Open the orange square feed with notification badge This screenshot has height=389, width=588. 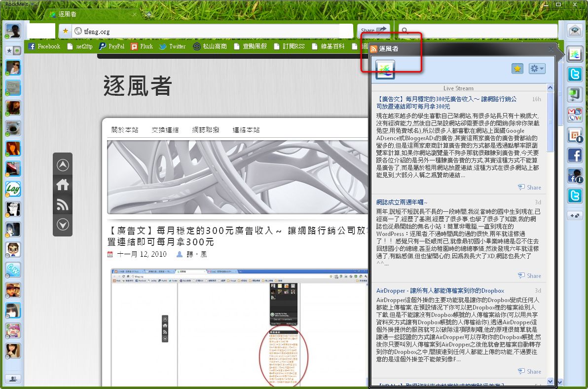pos(575,135)
